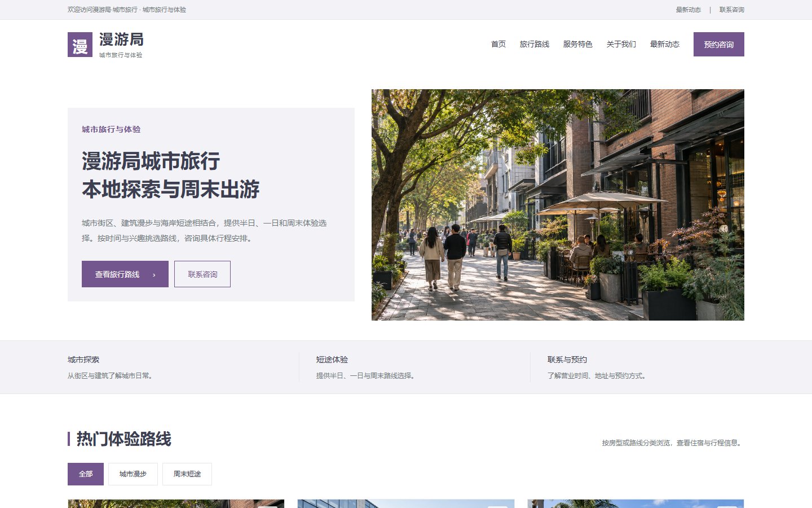The image size is (812, 508).
Task: Click the purple 漫 logo icon
Action: (80, 45)
